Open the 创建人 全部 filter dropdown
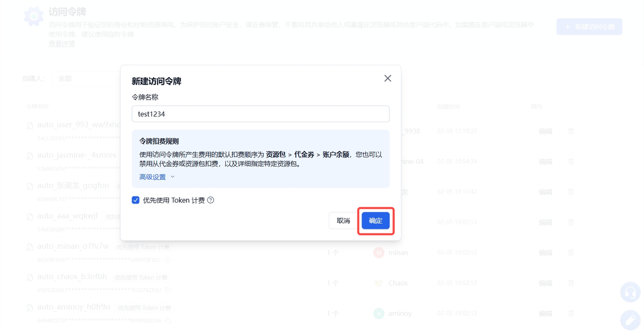 click(x=86, y=78)
